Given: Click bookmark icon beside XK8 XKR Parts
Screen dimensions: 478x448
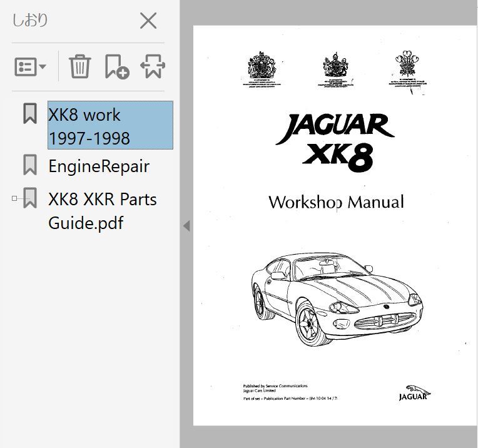Looking at the screenshot, I should [x=29, y=198].
